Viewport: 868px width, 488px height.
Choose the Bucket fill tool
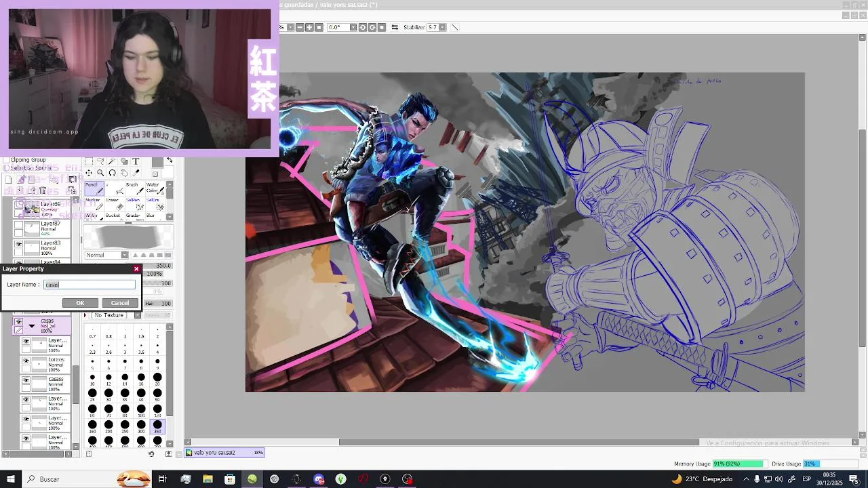(x=115, y=216)
